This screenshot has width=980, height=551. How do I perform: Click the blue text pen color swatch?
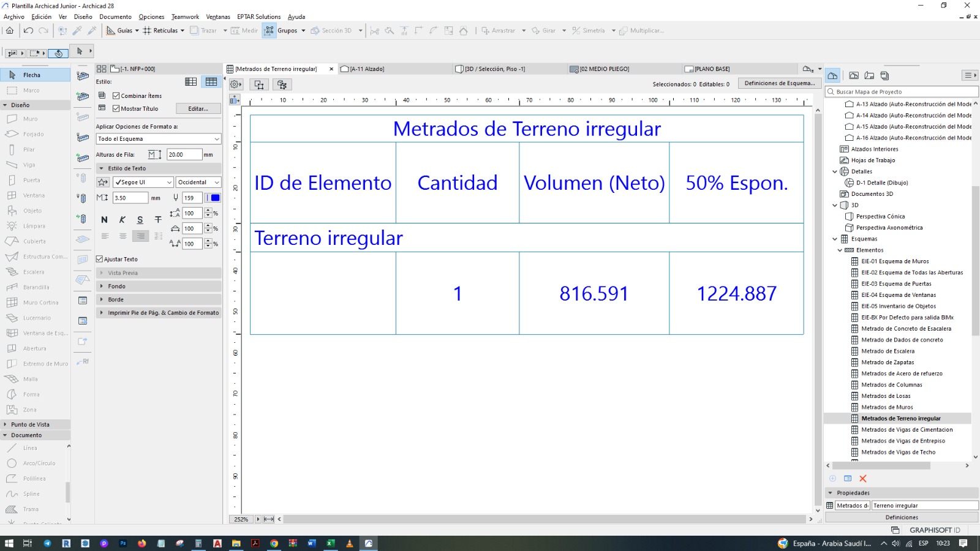[x=215, y=198]
